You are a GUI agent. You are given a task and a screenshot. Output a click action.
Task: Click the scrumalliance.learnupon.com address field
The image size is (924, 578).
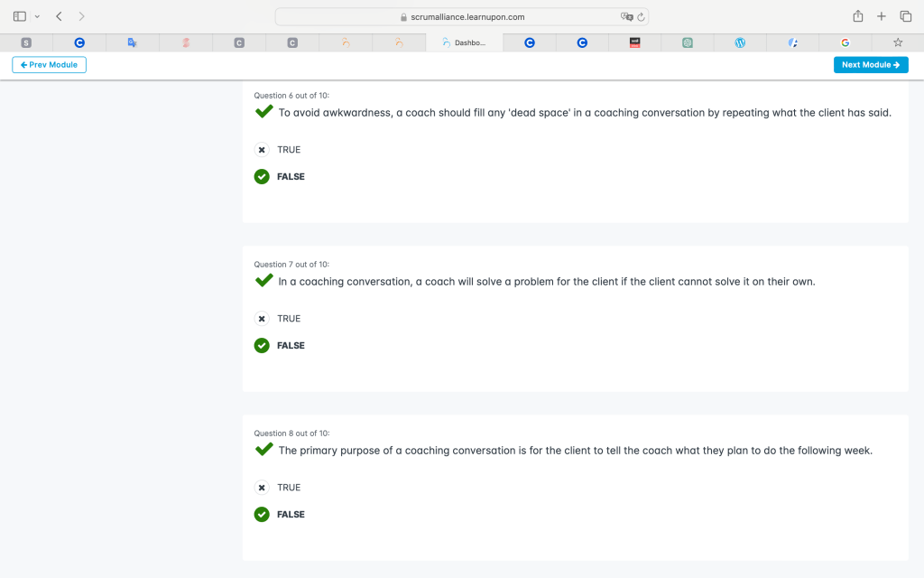point(461,16)
